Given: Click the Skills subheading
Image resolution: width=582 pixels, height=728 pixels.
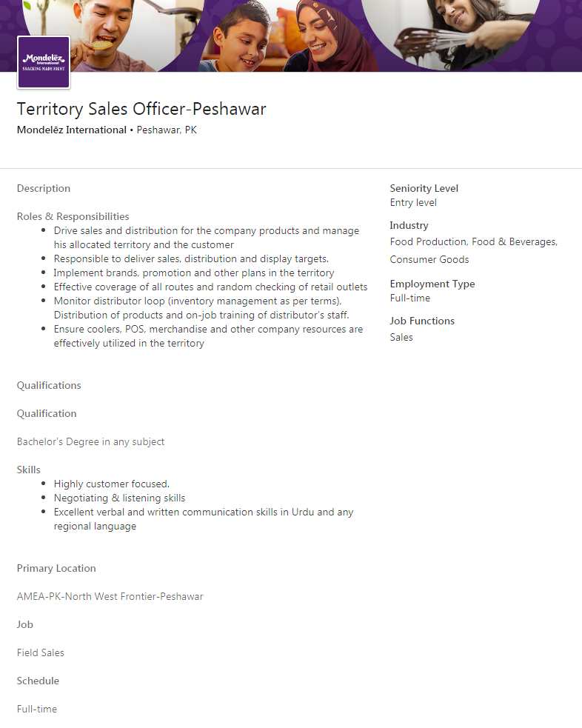Looking at the screenshot, I should (x=29, y=470).
